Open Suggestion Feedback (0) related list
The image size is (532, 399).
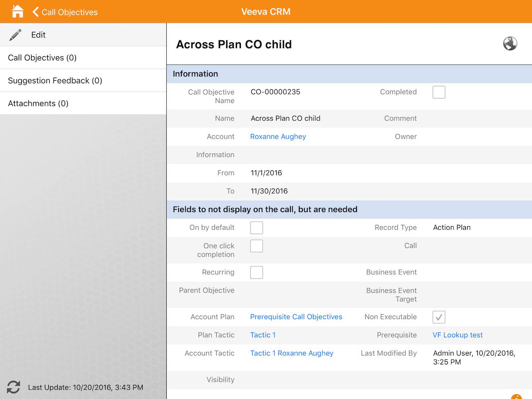pyautogui.click(x=55, y=81)
